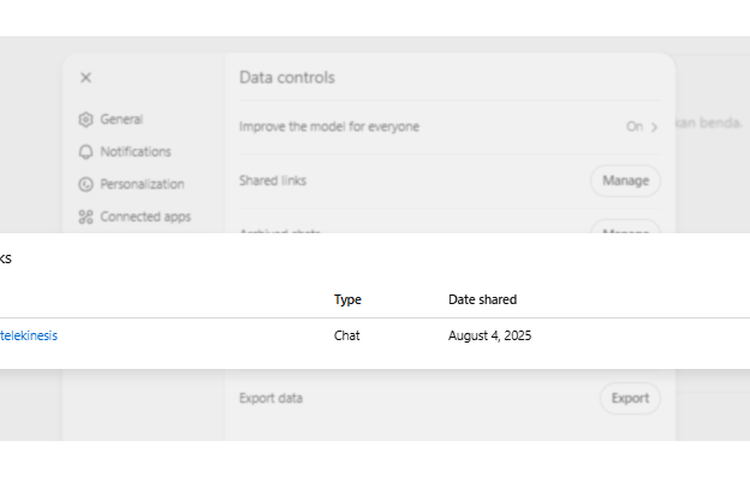The image size is (750, 500).
Task: Open Connected apps settings section
Action: [x=145, y=217]
